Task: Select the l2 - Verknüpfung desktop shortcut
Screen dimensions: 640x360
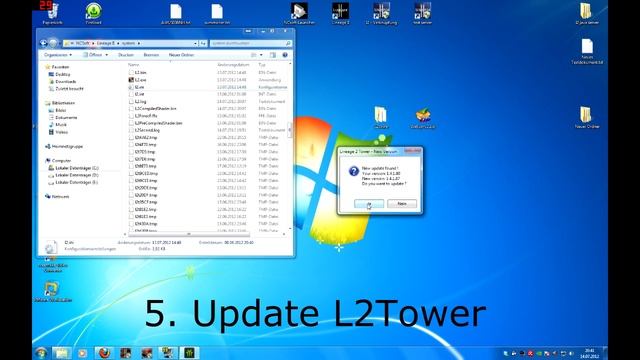Action: pyautogui.click(x=381, y=13)
